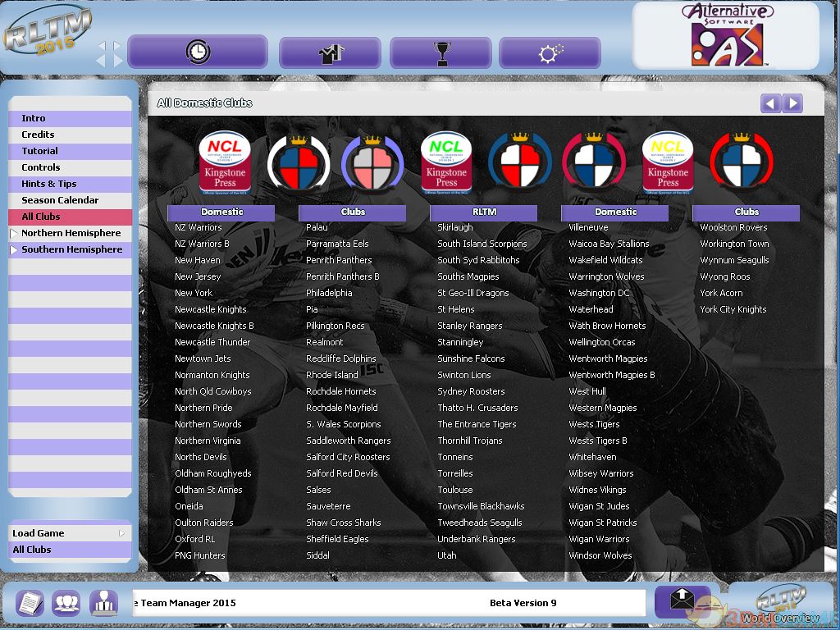Open the Tutorial menu item
This screenshot has height=630, width=840.
point(70,151)
